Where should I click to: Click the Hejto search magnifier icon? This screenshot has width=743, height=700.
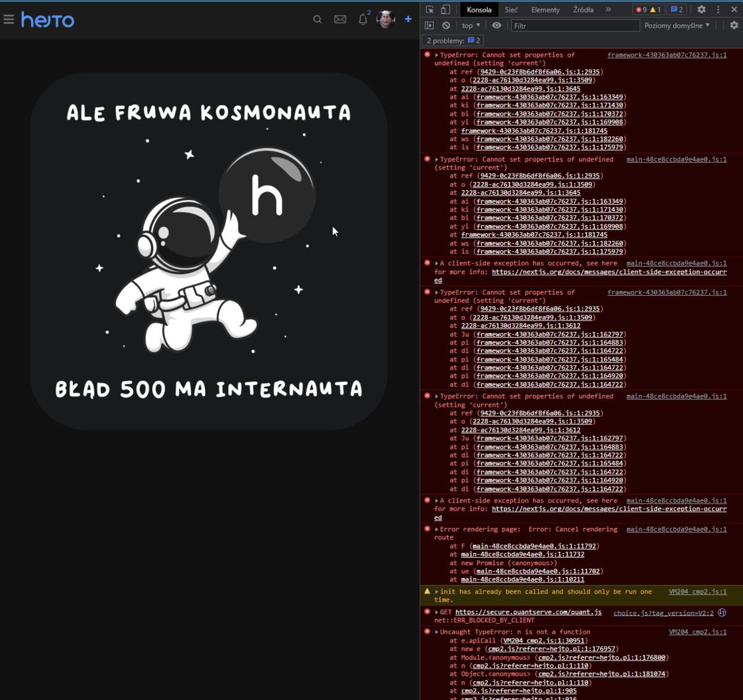click(x=318, y=20)
